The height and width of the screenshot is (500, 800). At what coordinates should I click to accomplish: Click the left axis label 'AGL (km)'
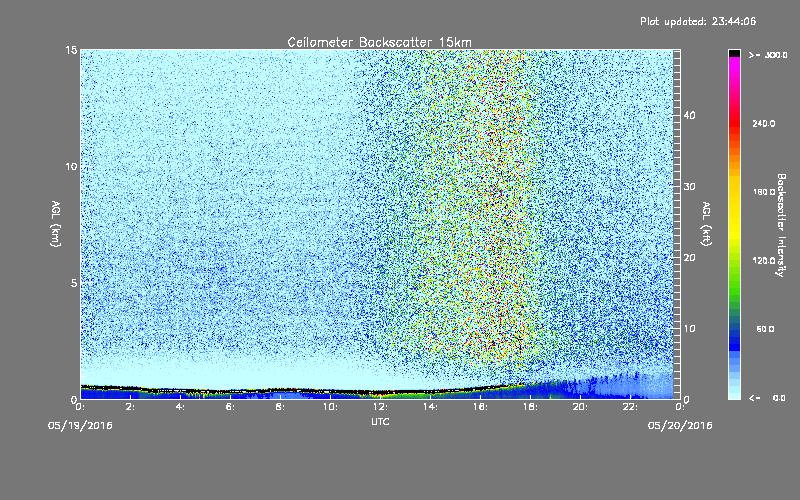click(x=56, y=223)
